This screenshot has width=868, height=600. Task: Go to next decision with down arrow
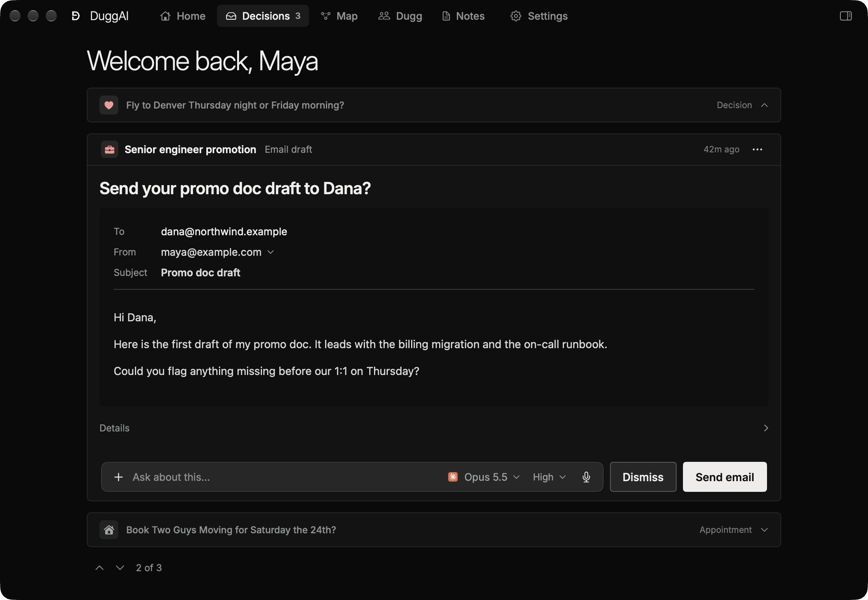(120, 568)
